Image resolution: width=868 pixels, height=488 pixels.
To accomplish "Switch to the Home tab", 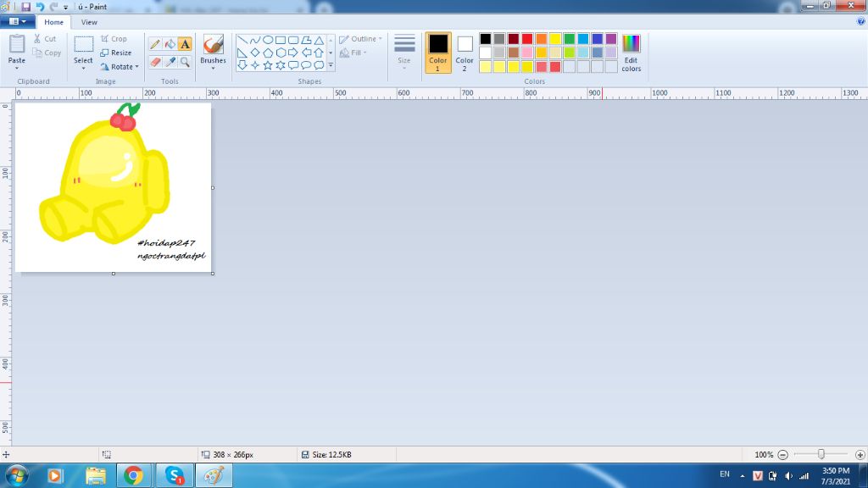I will [x=53, y=22].
